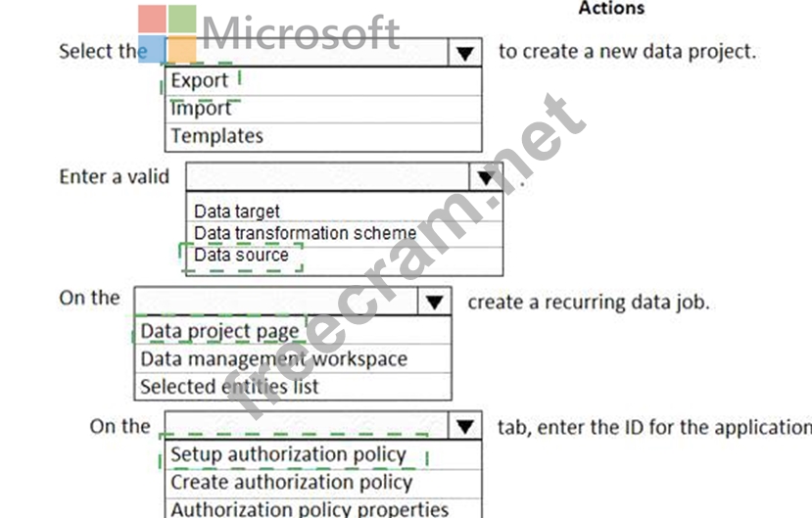This screenshot has height=518, width=812.
Task: Open the 'Enter a valid' dropdown arrow
Action: tap(486, 177)
